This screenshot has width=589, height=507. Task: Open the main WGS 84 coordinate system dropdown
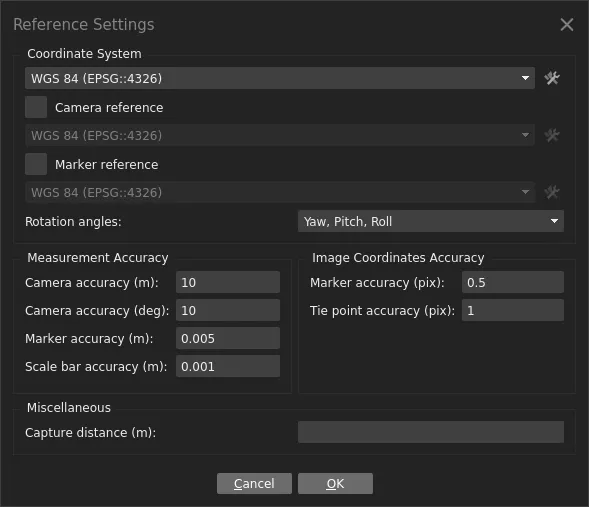pyautogui.click(x=280, y=78)
